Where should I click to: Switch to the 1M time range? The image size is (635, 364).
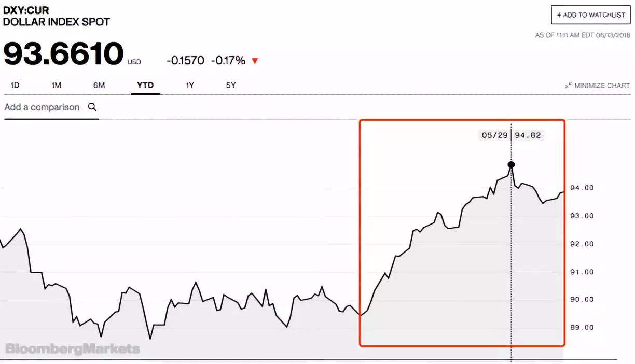[57, 85]
